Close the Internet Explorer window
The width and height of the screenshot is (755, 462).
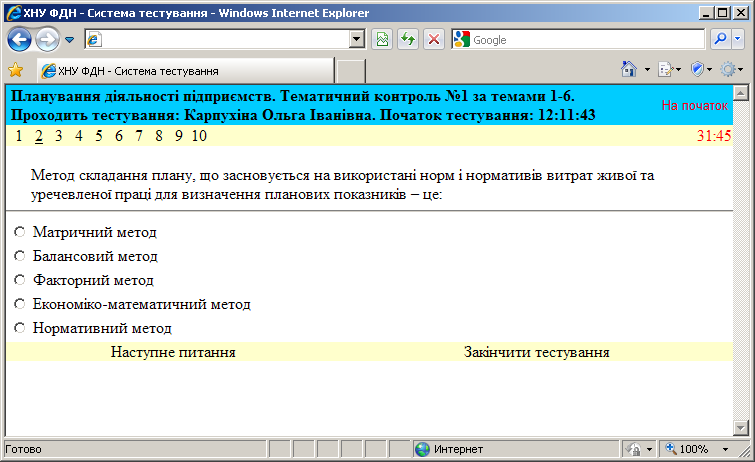click(741, 13)
